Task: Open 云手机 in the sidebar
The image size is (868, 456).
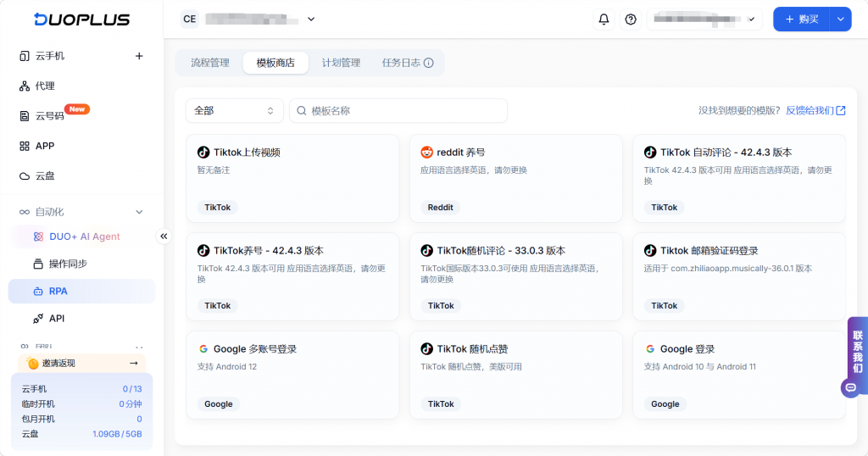Action: click(49, 56)
